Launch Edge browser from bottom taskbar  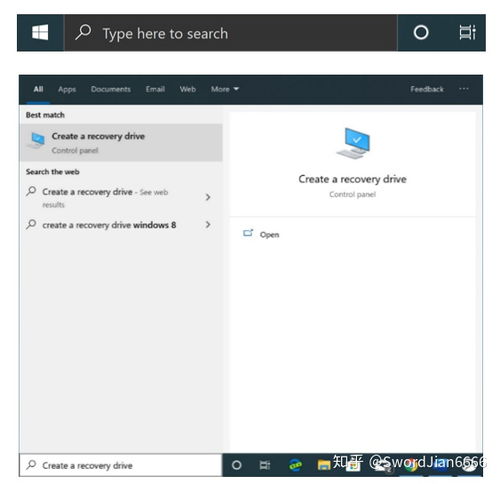(295, 465)
